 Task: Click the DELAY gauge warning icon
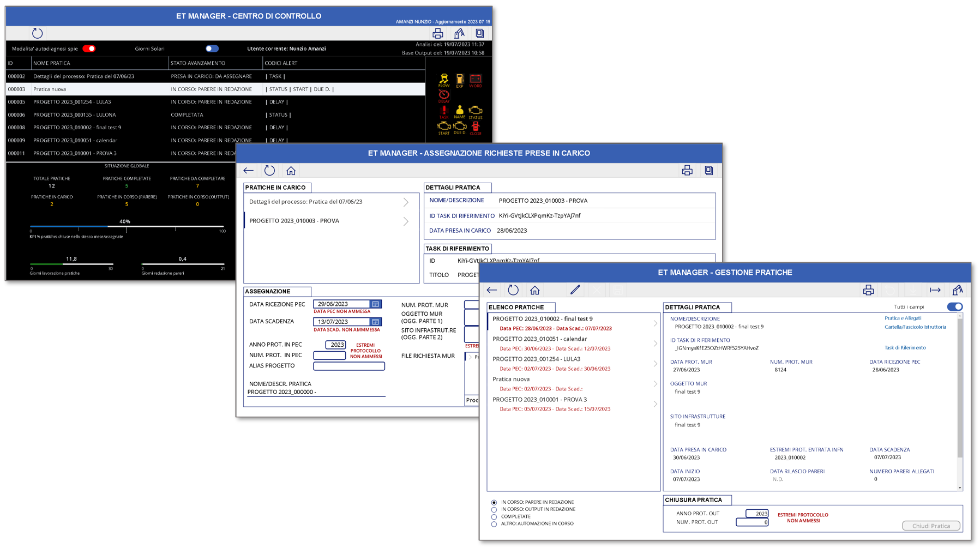444,97
